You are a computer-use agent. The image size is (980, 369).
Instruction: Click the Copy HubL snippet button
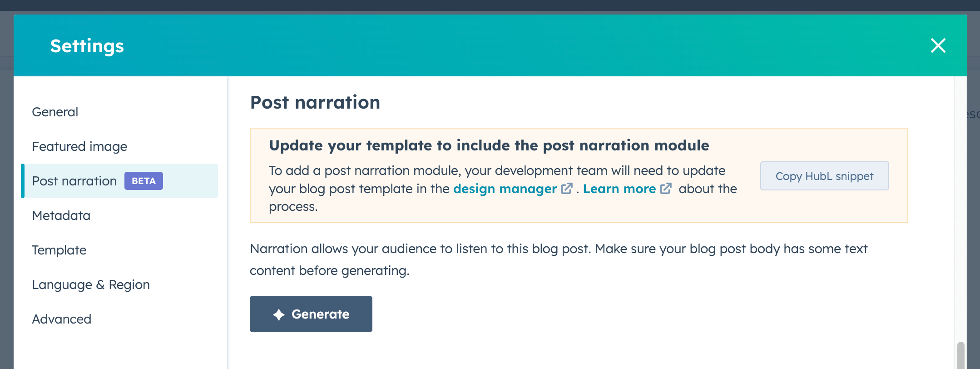(x=824, y=176)
